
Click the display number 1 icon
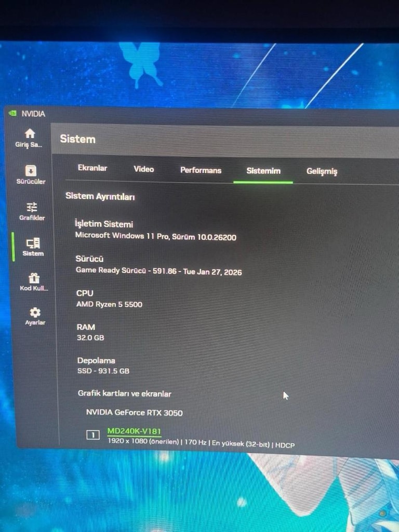(x=93, y=435)
